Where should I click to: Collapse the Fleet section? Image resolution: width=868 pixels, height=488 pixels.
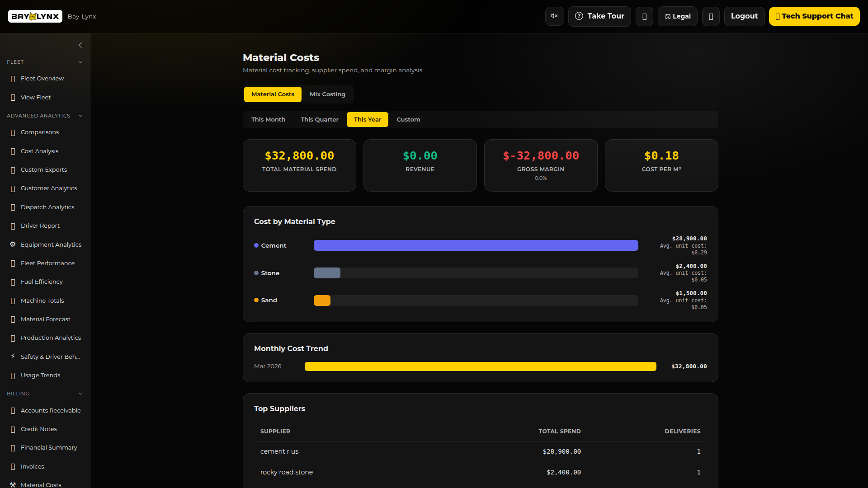[80, 62]
